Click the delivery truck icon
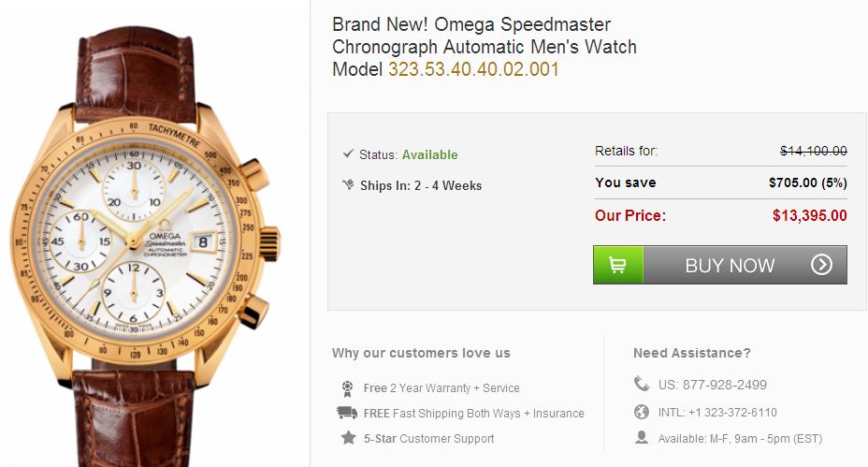 (x=347, y=413)
